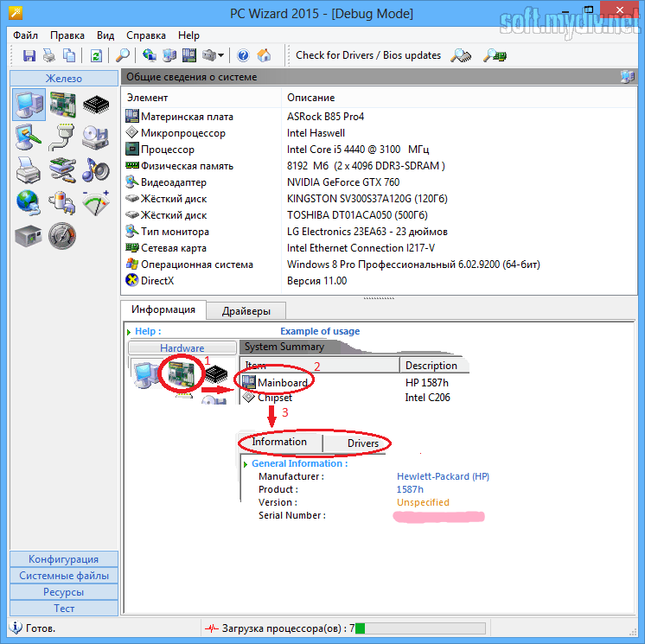This screenshot has height=644, width=645.
Task: Select the Видеоадаптер row
Action: pos(380,182)
